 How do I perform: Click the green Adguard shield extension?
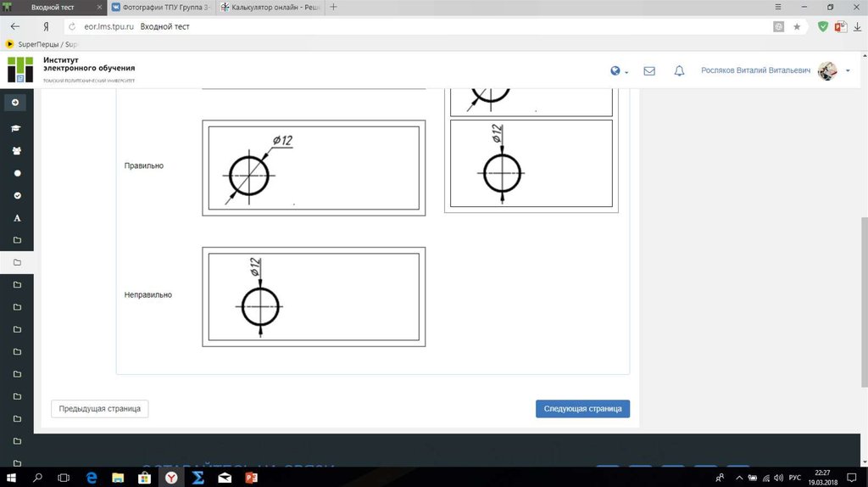[x=823, y=27]
